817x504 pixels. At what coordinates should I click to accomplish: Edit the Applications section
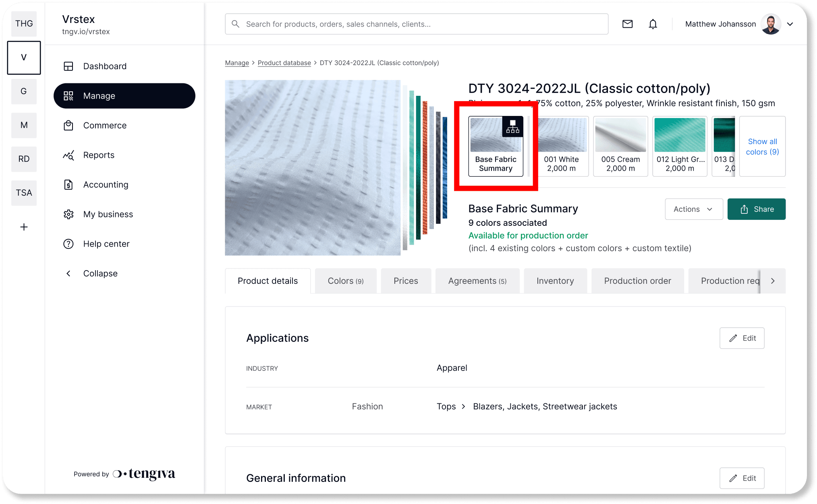pyautogui.click(x=742, y=338)
